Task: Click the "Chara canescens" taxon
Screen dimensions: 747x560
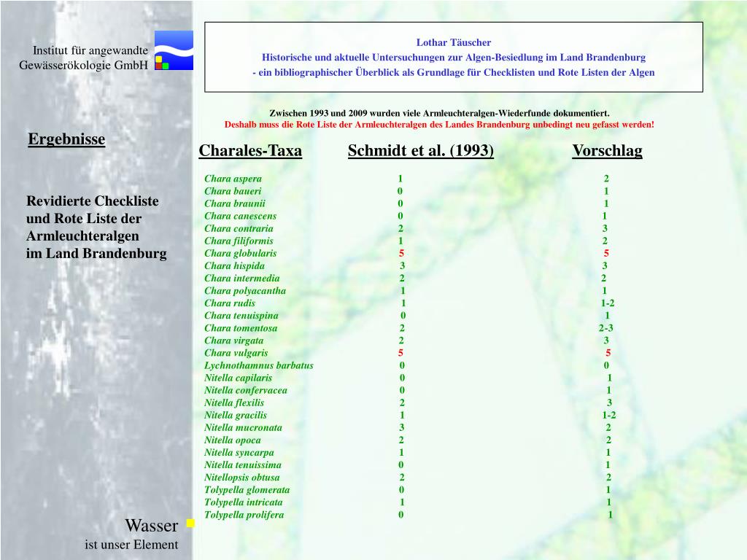Action: (x=241, y=216)
